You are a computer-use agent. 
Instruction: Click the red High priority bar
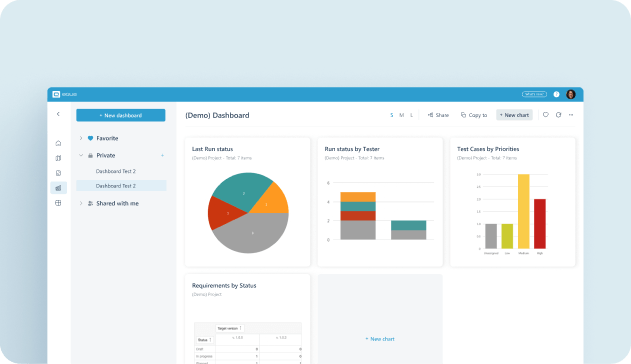(540, 224)
